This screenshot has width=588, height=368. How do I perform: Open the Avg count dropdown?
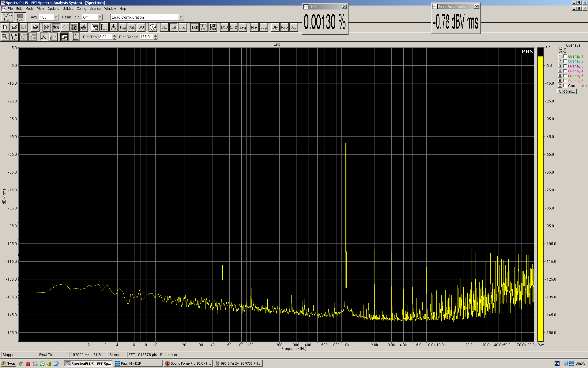(x=56, y=17)
